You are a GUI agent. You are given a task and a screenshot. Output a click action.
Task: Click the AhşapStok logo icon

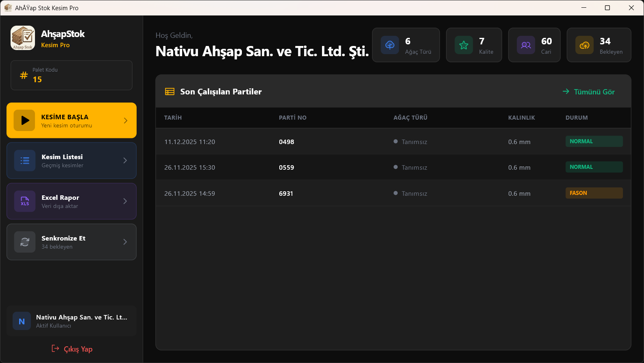click(x=23, y=38)
